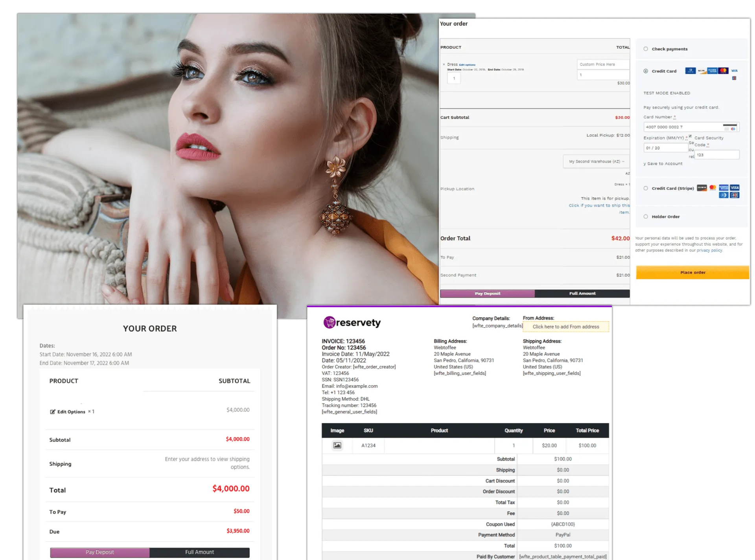
Task: Select the Credit Card (Stripe) payment option
Action: (645, 188)
